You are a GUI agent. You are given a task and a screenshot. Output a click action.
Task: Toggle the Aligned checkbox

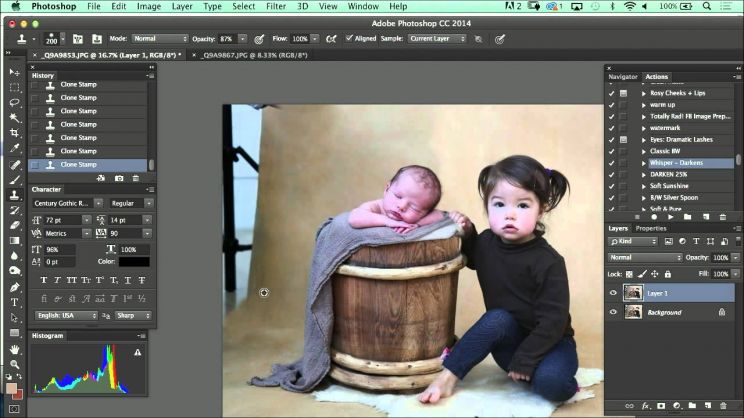click(349, 38)
